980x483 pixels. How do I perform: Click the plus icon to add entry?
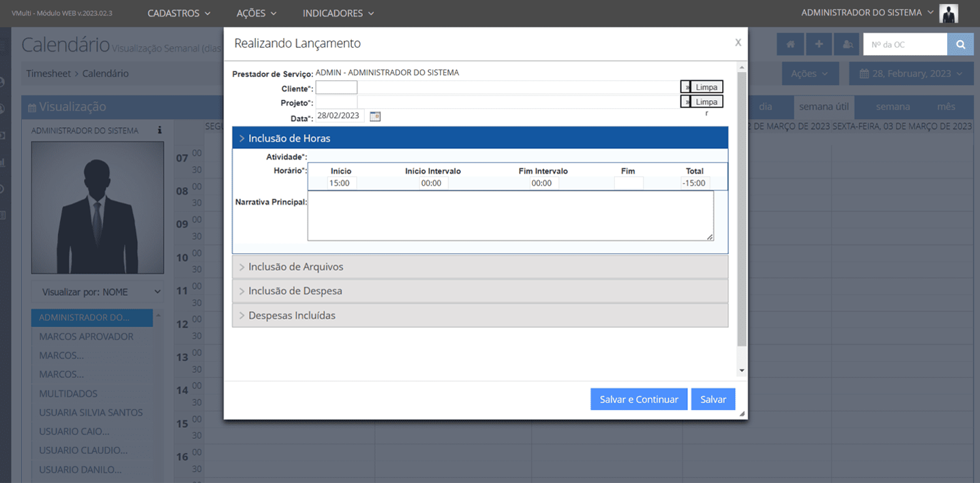pos(819,44)
